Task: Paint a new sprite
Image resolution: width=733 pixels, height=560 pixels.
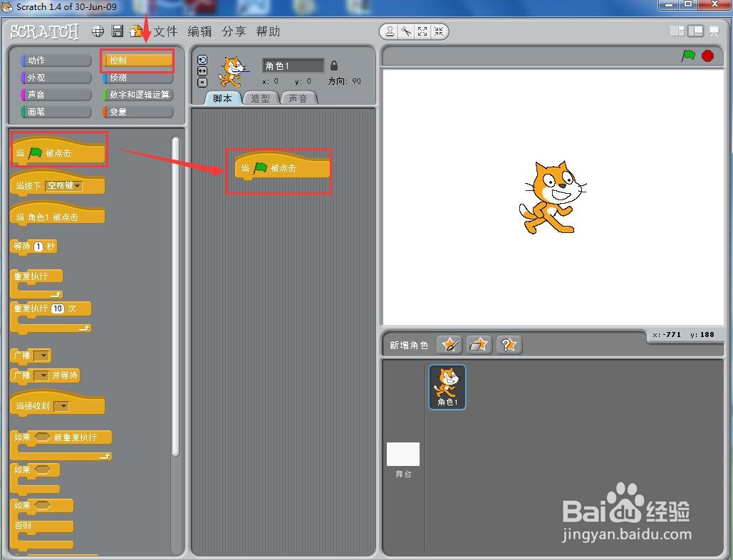Action: point(449,345)
